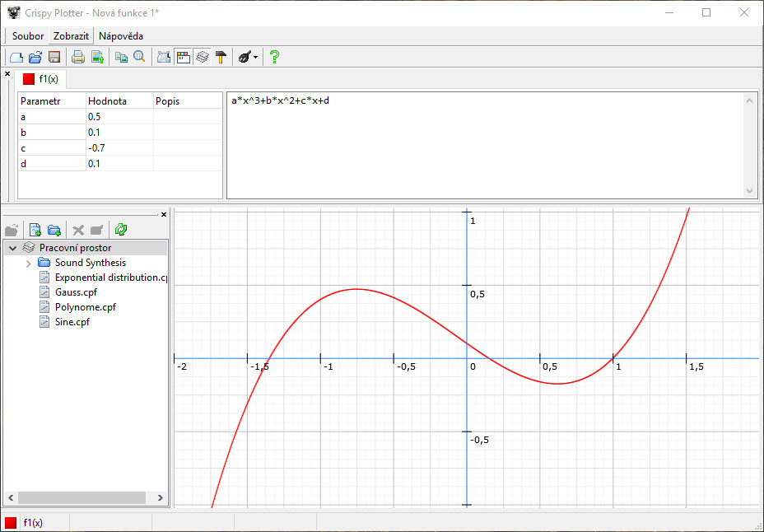Click the New function document icon
This screenshot has height=532, width=764.
(16, 57)
